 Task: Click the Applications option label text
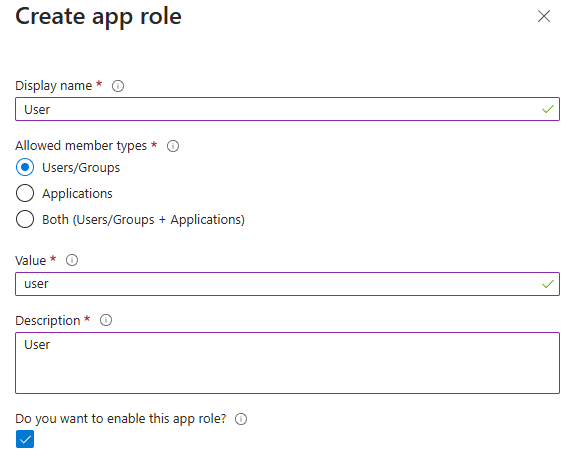pos(77,194)
